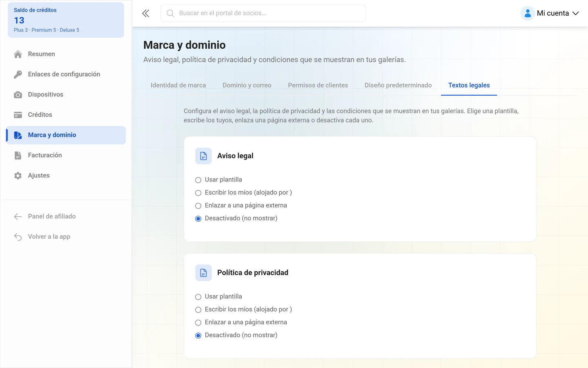Screen dimensions: 588x368
Task: Click the return arrow icon for Volver a la app
Action: pyautogui.click(x=18, y=237)
